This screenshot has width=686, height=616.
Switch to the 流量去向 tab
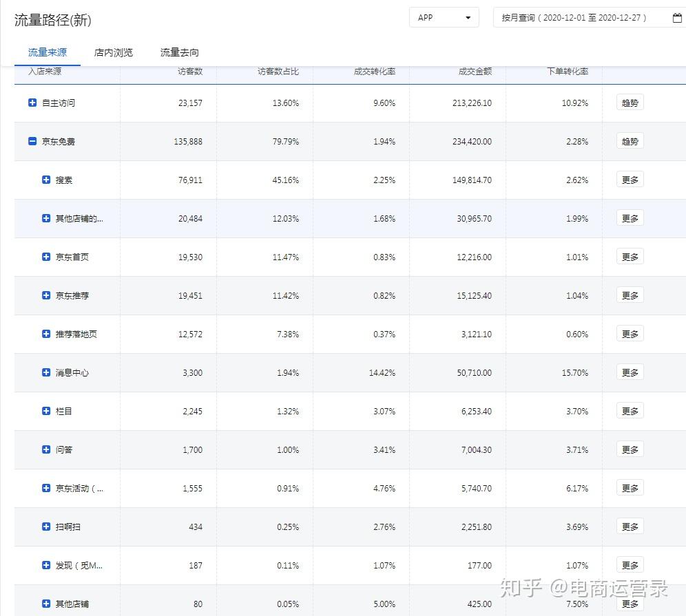click(x=179, y=52)
